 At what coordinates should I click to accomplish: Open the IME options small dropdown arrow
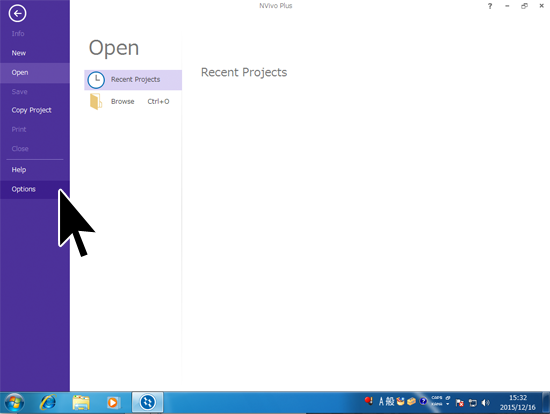(448, 404)
